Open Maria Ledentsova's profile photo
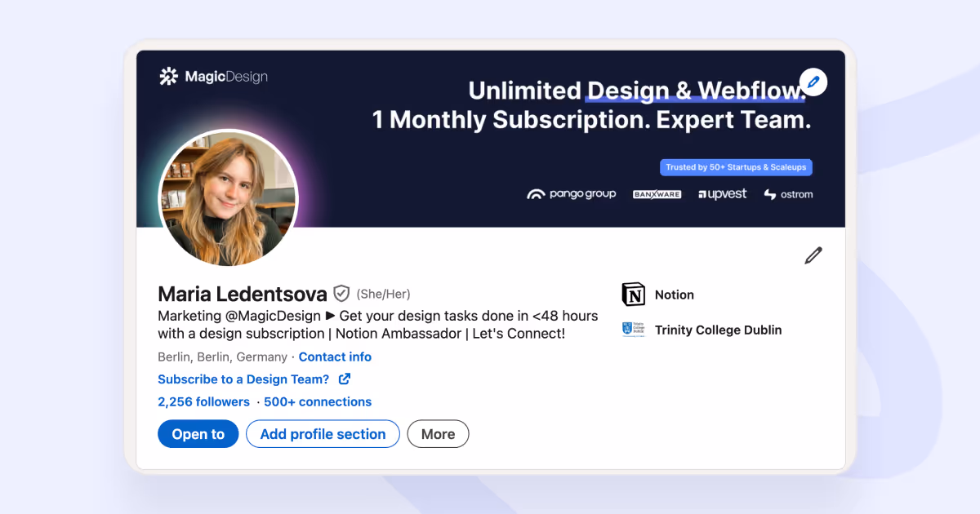 point(228,197)
